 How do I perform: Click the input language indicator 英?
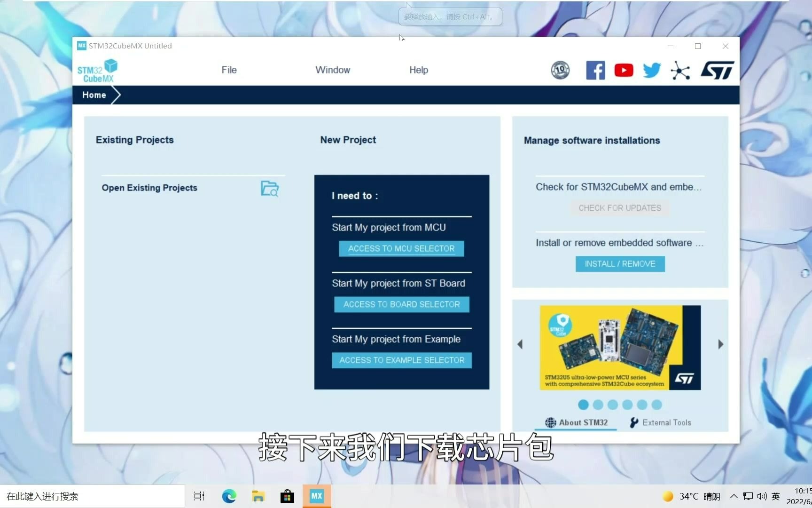coord(776,496)
